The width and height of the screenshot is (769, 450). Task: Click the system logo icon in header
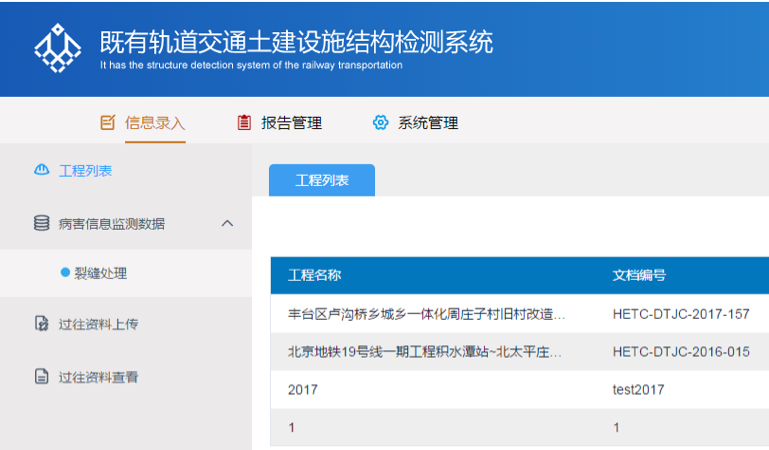click(x=57, y=47)
